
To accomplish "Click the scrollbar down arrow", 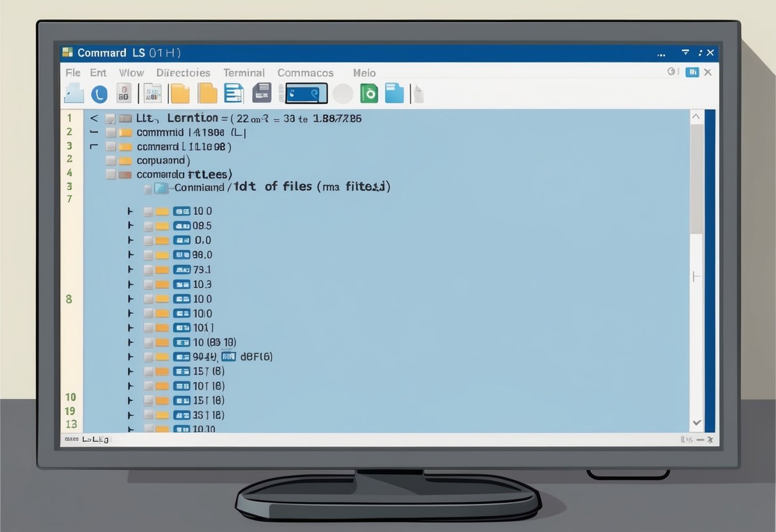I will click(x=697, y=423).
